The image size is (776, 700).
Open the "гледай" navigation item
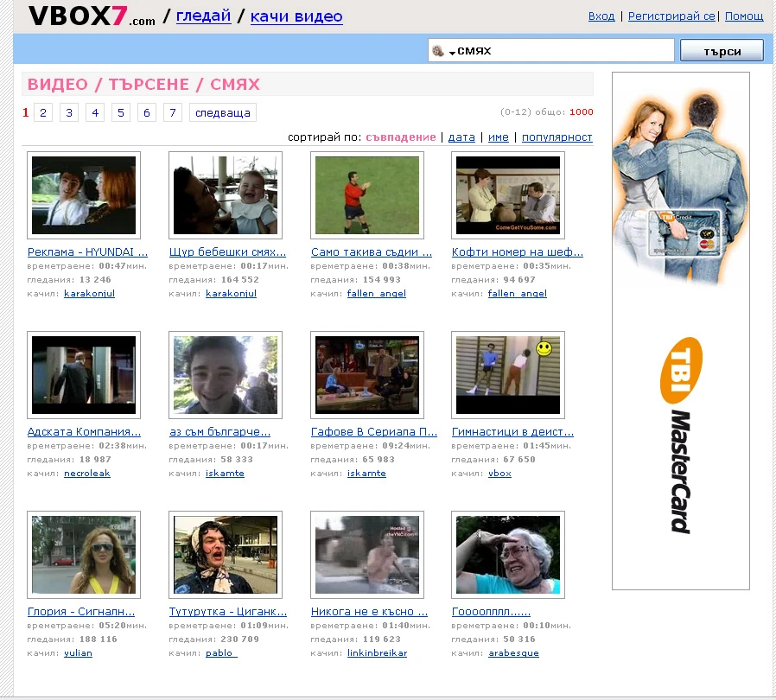(202, 15)
